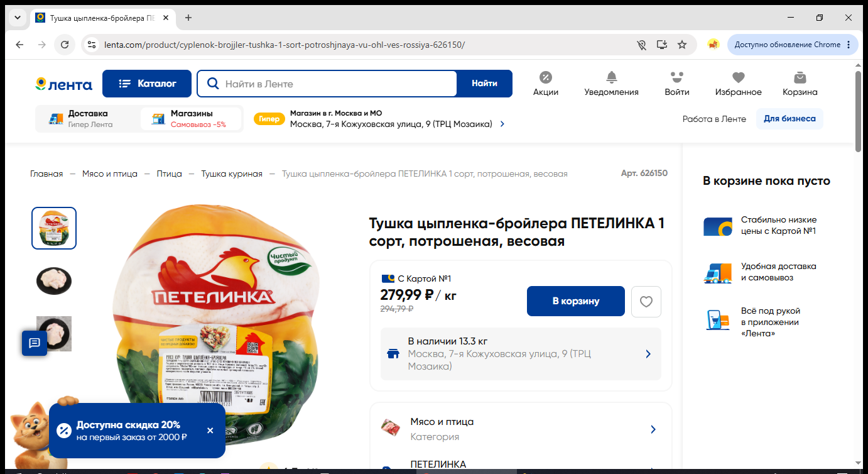
Task: Bookmark this page with star icon
Action: pos(682,45)
